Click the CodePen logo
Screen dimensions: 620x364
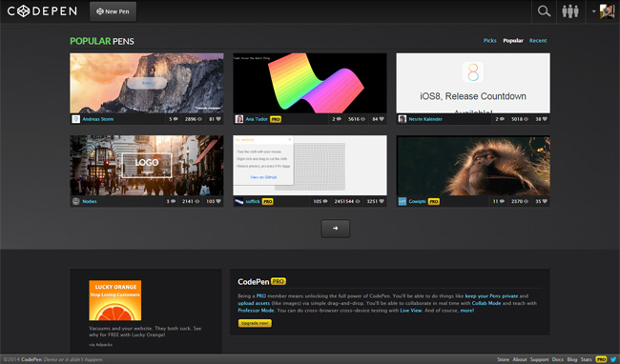pyautogui.click(x=42, y=11)
